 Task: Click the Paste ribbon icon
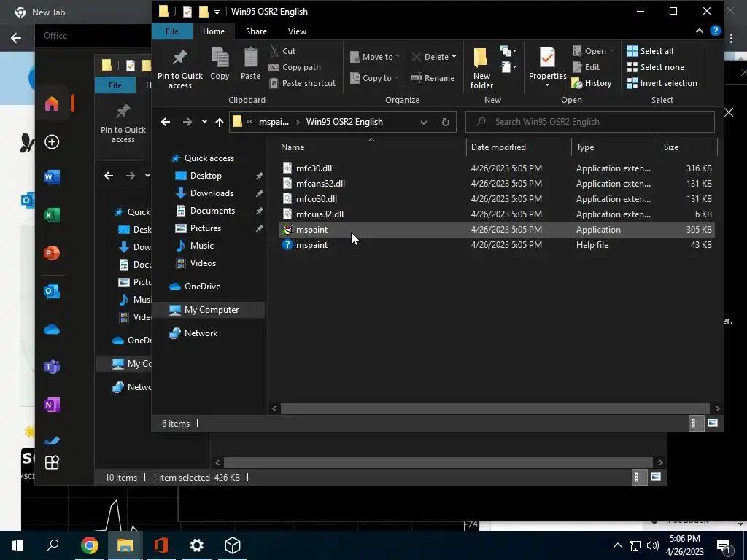[250, 63]
